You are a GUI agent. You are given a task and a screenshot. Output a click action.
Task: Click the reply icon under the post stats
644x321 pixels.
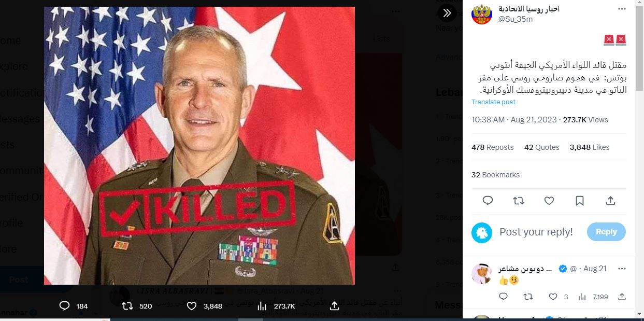[488, 201]
